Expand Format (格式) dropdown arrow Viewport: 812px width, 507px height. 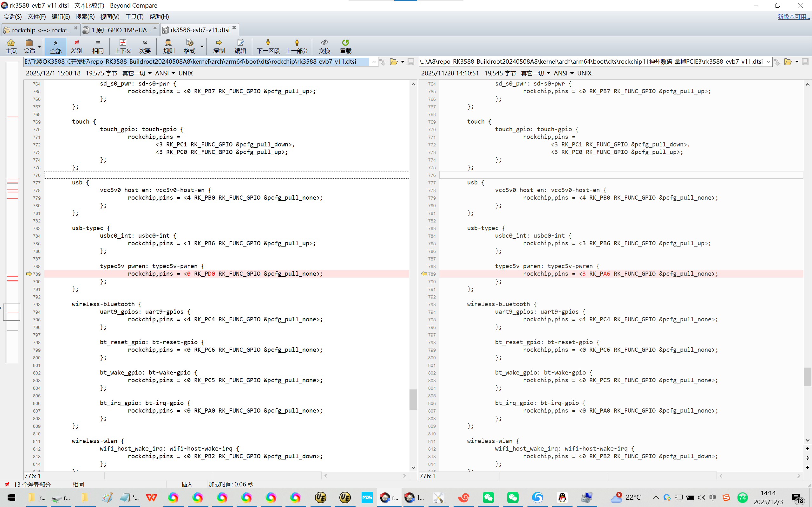202,46
